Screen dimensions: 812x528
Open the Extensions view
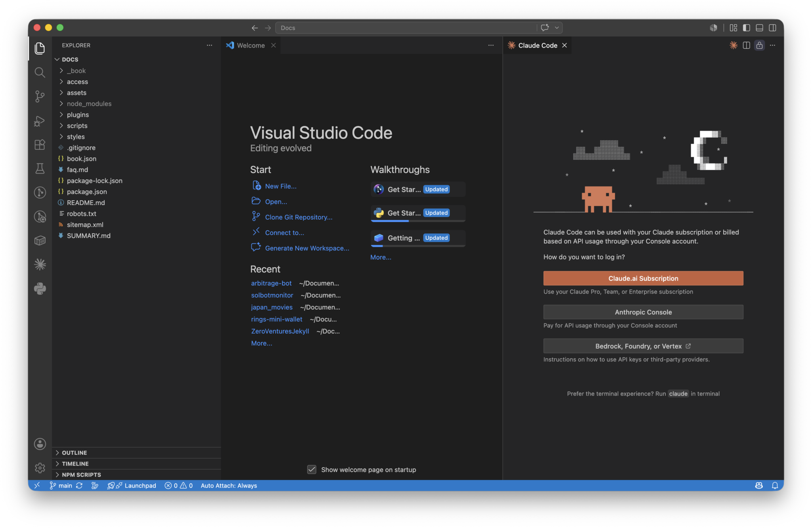pyautogui.click(x=40, y=144)
